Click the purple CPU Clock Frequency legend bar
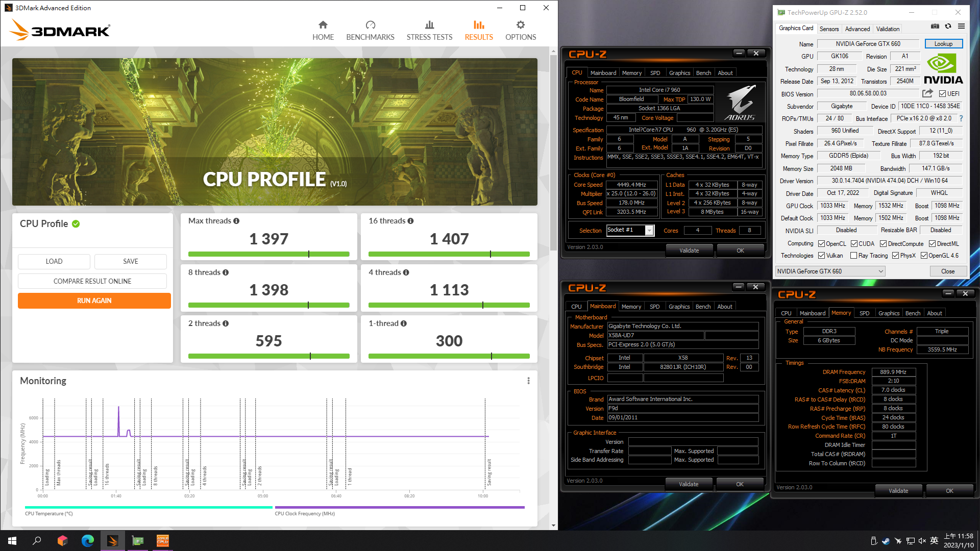 400,507
